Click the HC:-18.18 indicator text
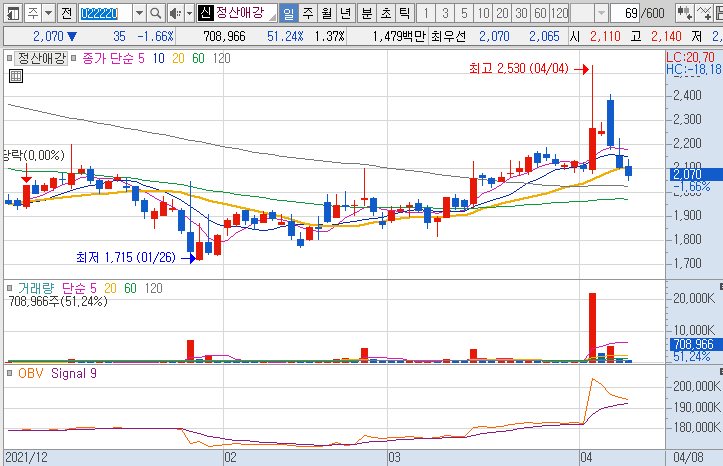Screen dimensions: 723x466 pyautogui.click(x=693, y=69)
